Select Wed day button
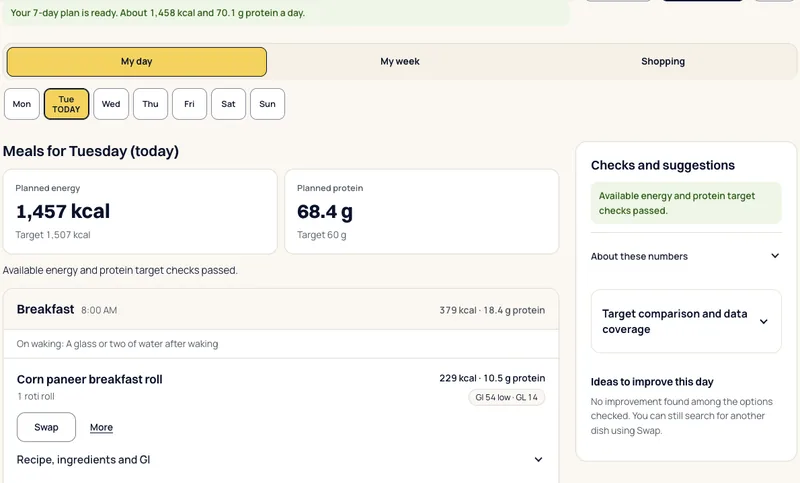 [x=111, y=104]
